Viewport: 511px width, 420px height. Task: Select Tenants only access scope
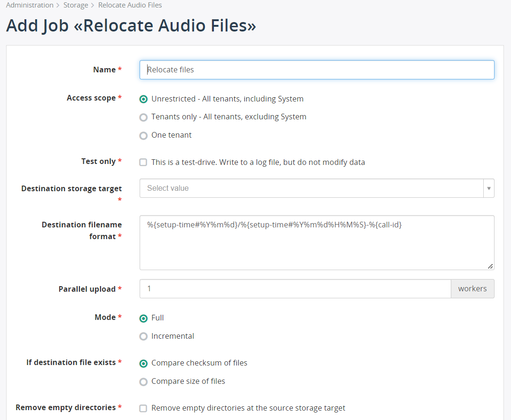click(143, 117)
